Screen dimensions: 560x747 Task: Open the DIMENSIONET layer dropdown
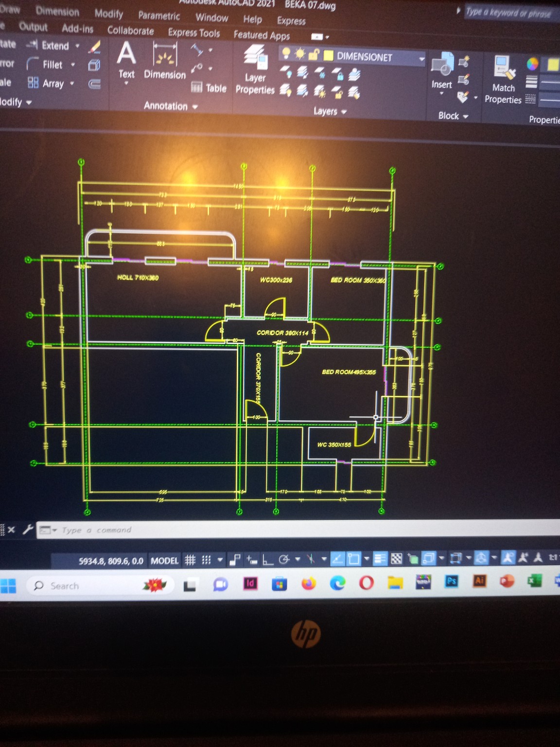[421, 58]
